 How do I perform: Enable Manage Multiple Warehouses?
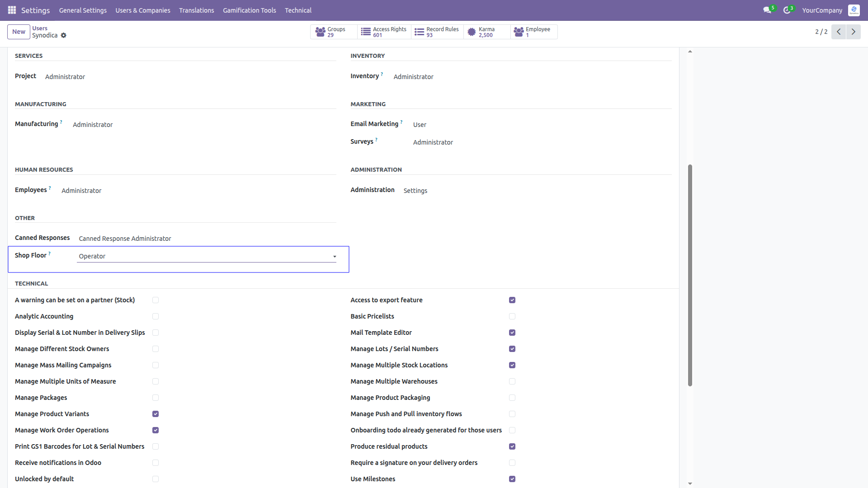(512, 381)
